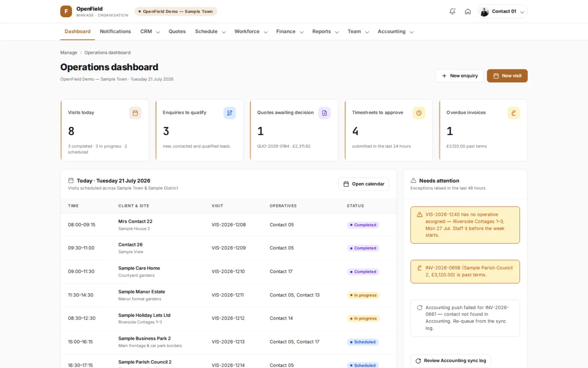Click client name Sample Holiday Lets Ltd

144,315
